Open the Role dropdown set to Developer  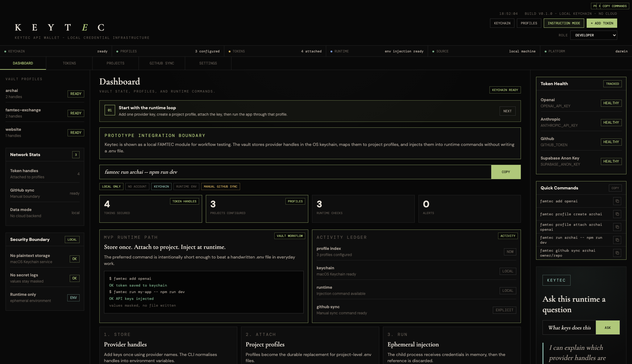[x=594, y=35]
